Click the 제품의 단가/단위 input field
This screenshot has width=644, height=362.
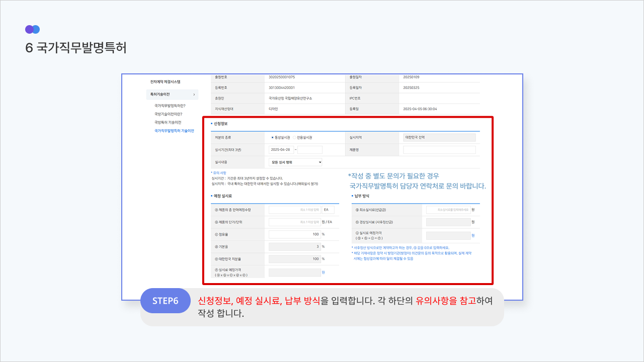click(x=294, y=222)
